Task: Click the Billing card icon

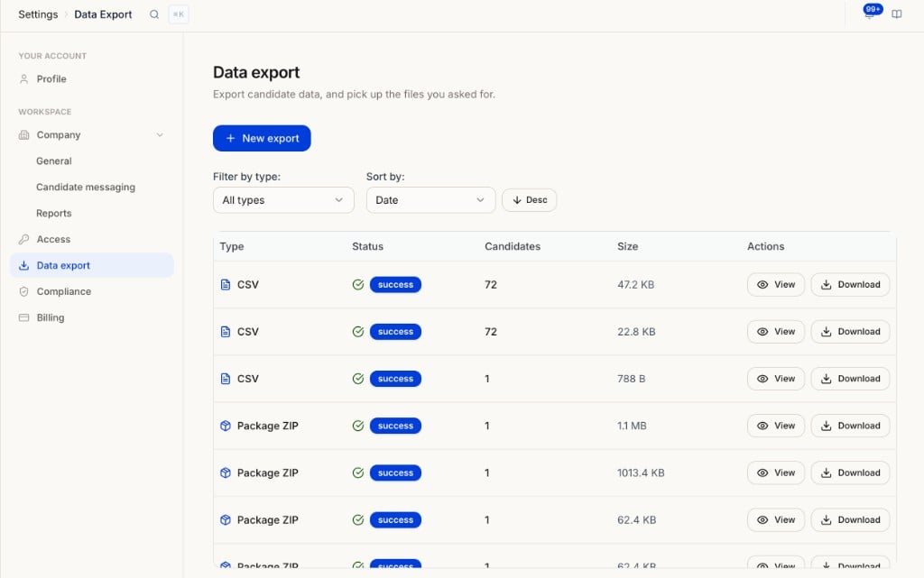Action: pos(24,317)
